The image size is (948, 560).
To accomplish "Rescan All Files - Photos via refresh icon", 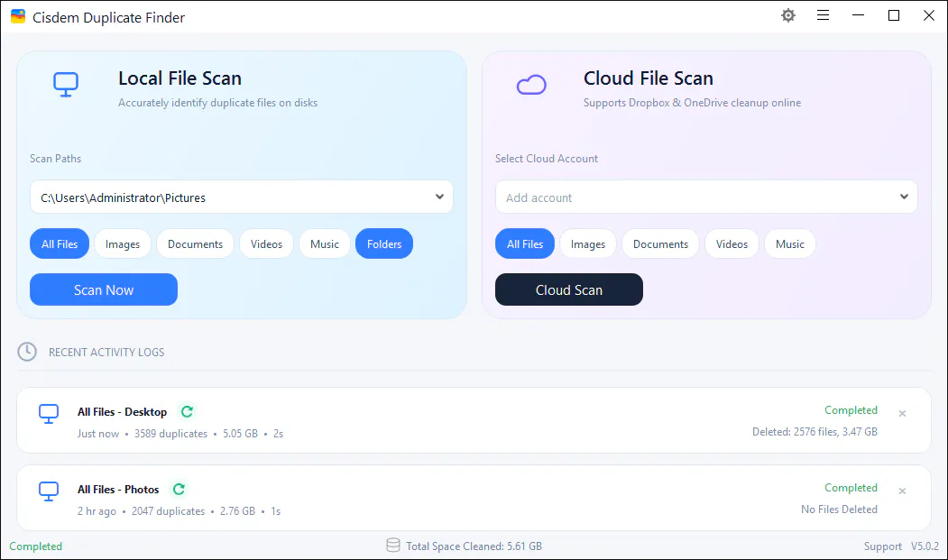I will pyautogui.click(x=179, y=490).
